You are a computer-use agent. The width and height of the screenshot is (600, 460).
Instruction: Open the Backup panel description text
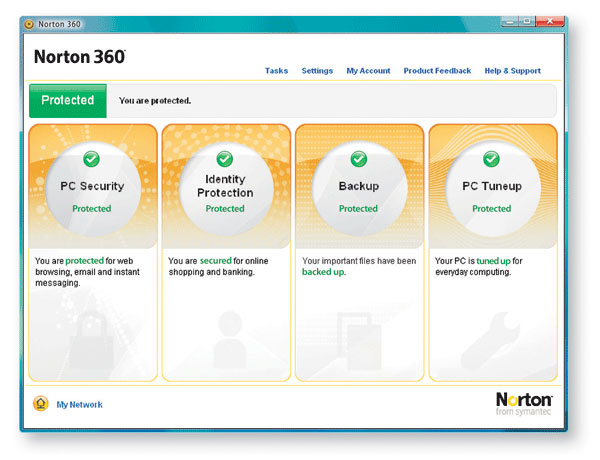coord(358,266)
